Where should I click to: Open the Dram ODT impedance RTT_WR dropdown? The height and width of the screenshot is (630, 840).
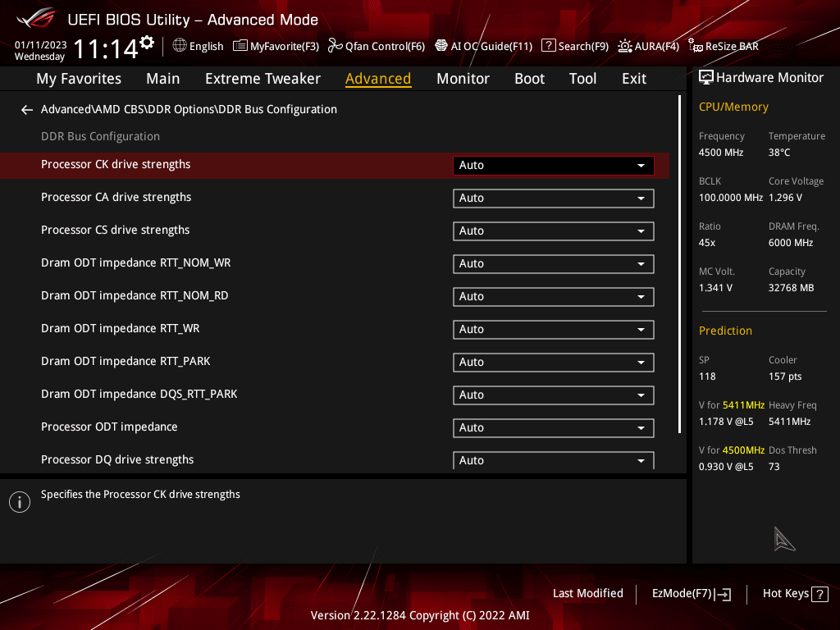[x=554, y=330]
